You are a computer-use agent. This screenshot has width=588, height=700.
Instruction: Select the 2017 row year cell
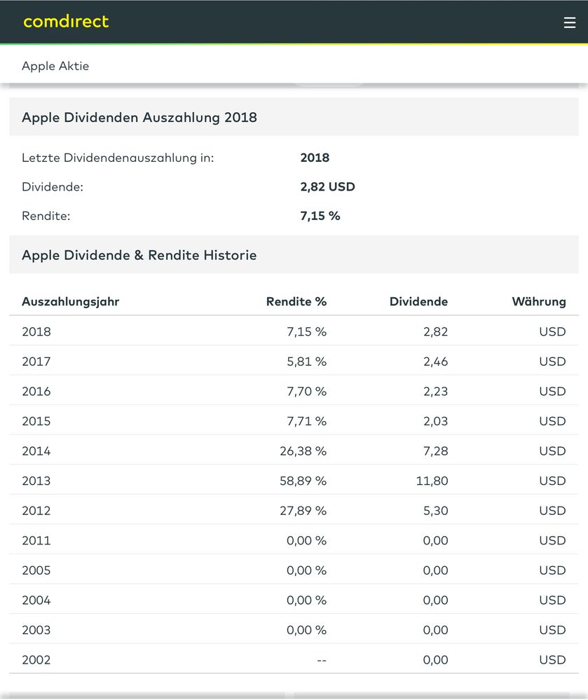point(36,362)
